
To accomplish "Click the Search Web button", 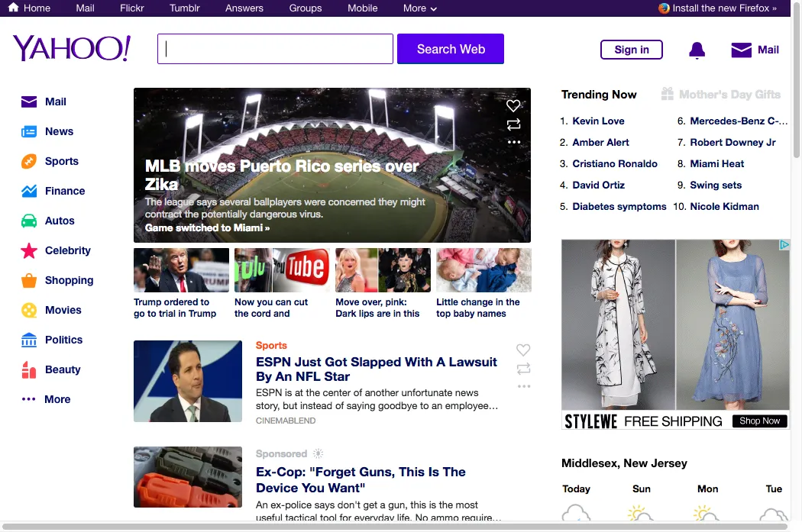I will pyautogui.click(x=451, y=49).
